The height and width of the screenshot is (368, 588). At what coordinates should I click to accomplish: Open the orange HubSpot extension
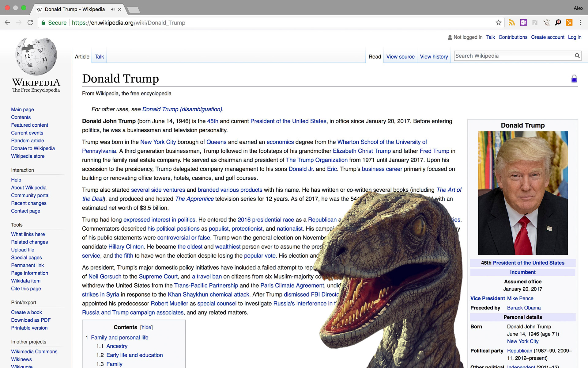[569, 23]
